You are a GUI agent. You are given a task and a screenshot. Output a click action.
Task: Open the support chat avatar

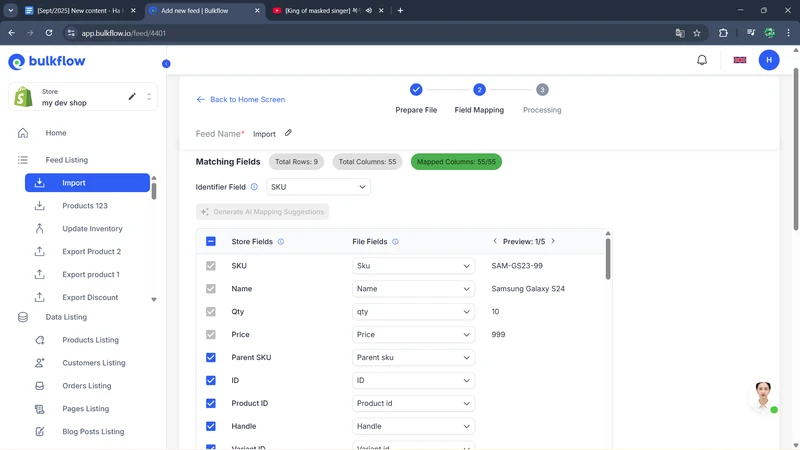pyautogui.click(x=763, y=395)
